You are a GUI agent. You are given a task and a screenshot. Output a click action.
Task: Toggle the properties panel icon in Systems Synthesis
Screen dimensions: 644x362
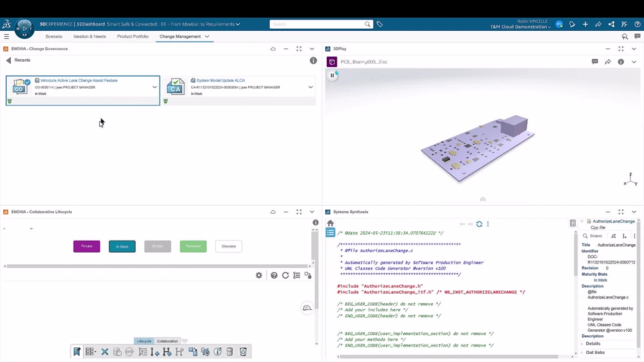572,223
